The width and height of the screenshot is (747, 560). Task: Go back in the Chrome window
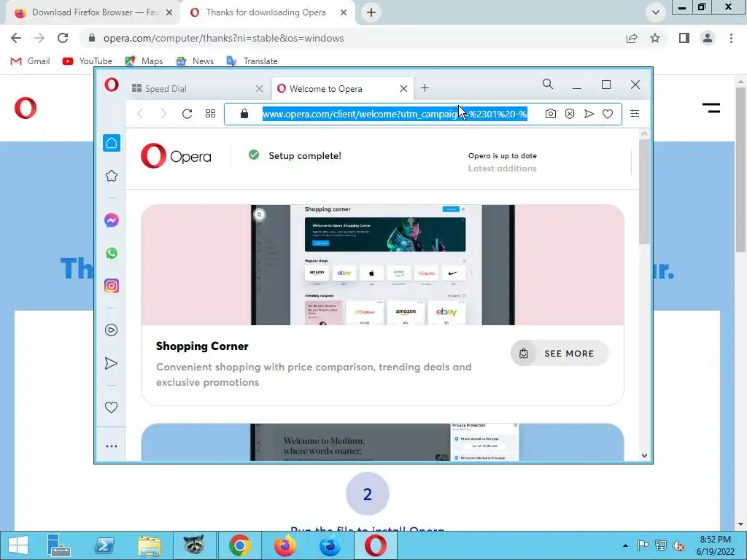click(16, 38)
